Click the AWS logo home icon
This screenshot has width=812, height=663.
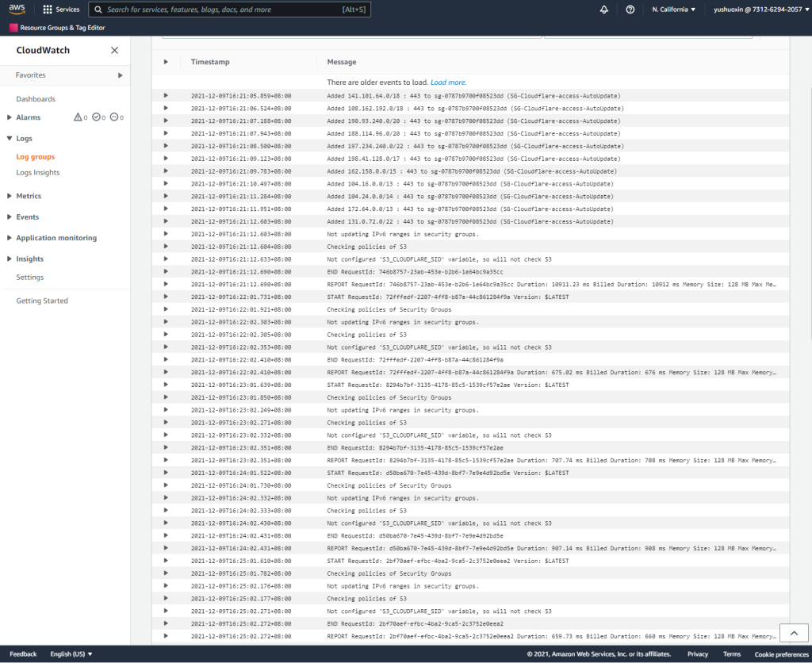click(x=18, y=10)
